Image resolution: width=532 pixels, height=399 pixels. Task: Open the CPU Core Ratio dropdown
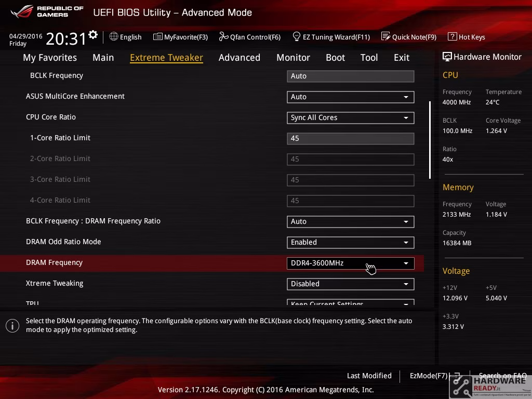coord(351,118)
